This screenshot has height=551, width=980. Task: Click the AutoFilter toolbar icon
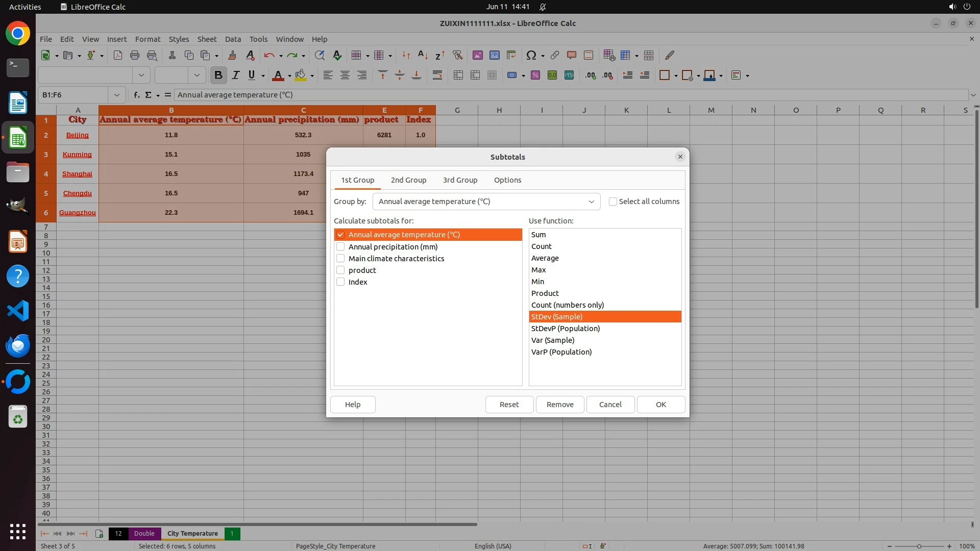457,55
